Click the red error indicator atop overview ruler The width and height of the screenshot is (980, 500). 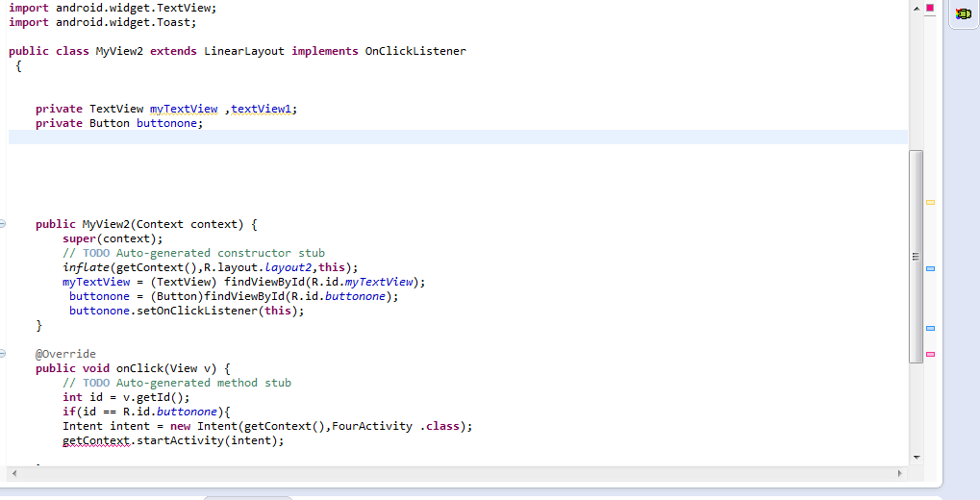point(930,8)
